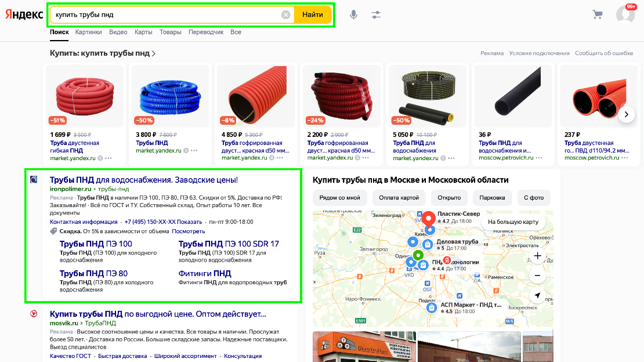Toggle the Парковка map filter
Image resolution: width=644 pixels, height=362 pixels.
[492, 198]
